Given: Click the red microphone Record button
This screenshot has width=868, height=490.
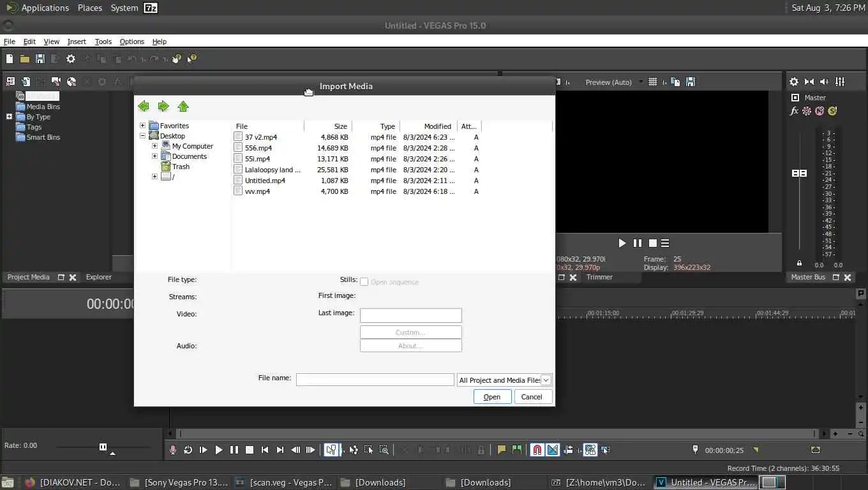Looking at the screenshot, I should tap(172, 450).
